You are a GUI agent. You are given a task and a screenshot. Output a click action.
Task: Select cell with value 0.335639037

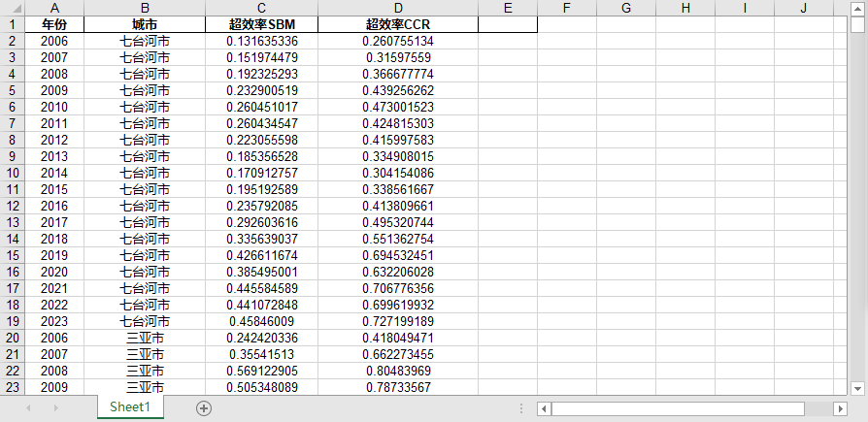(262, 239)
